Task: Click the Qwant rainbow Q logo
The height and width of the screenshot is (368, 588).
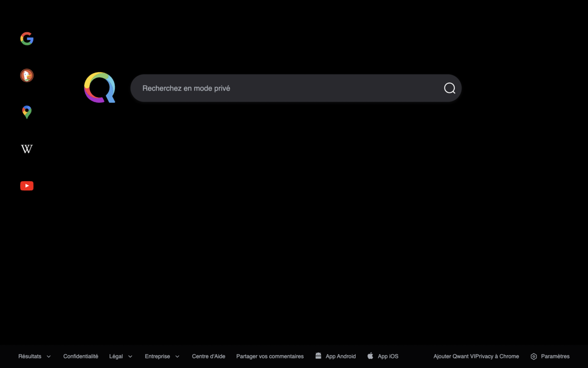Action: (100, 87)
